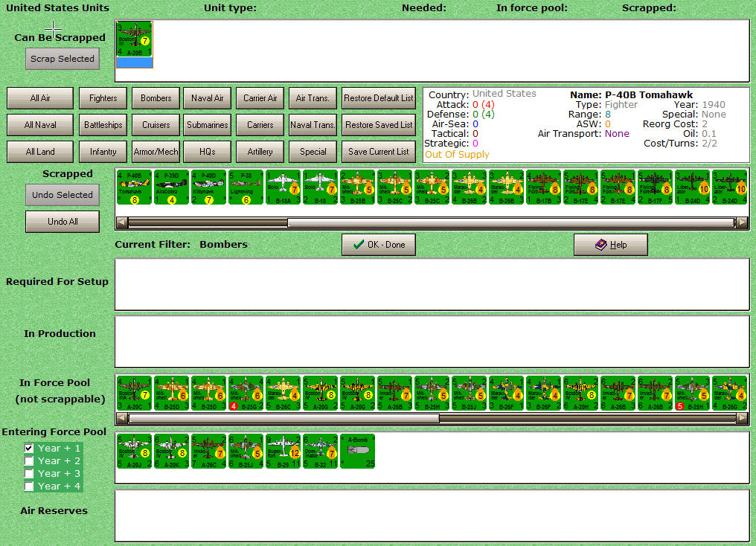Click the P-39D AiraCobra counter
The width and height of the screenshot is (756, 546).
coord(171,186)
